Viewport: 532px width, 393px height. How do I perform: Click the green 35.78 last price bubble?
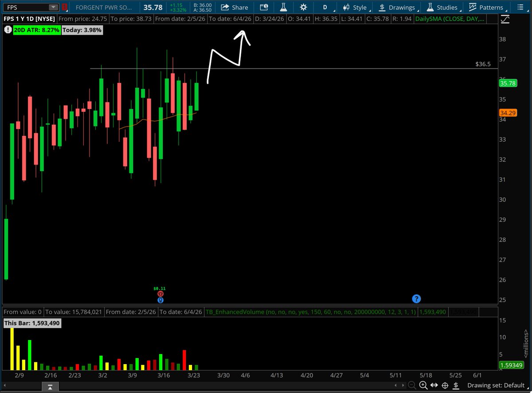coord(508,83)
